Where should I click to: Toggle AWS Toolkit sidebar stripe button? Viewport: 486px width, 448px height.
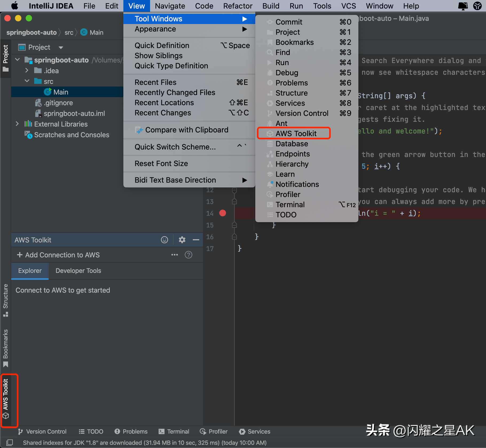(6, 399)
